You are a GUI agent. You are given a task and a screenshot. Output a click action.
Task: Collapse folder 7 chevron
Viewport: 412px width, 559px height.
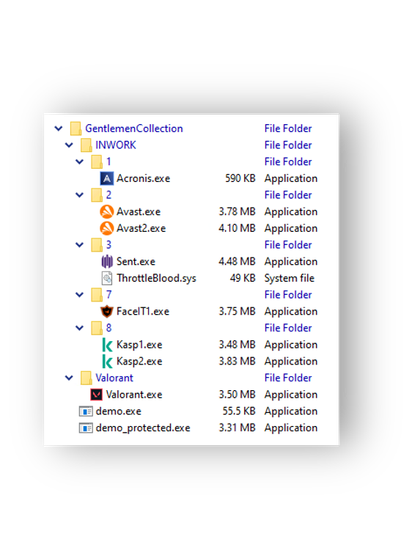coord(79,295)
